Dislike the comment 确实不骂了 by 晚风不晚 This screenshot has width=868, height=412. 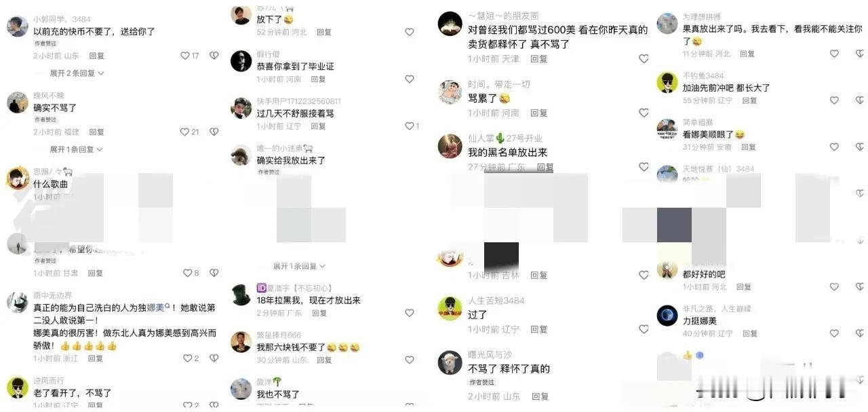click(214, 132)
